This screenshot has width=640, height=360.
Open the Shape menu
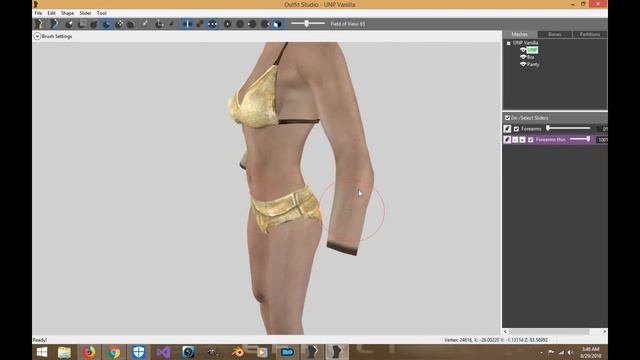[x=67, y=13]
